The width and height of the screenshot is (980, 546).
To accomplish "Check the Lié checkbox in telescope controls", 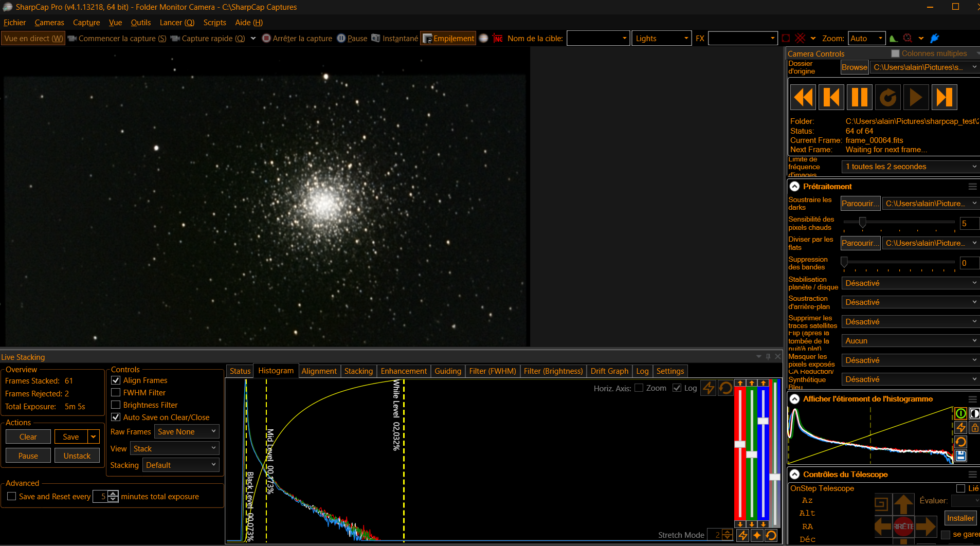I will click(960, 488).
